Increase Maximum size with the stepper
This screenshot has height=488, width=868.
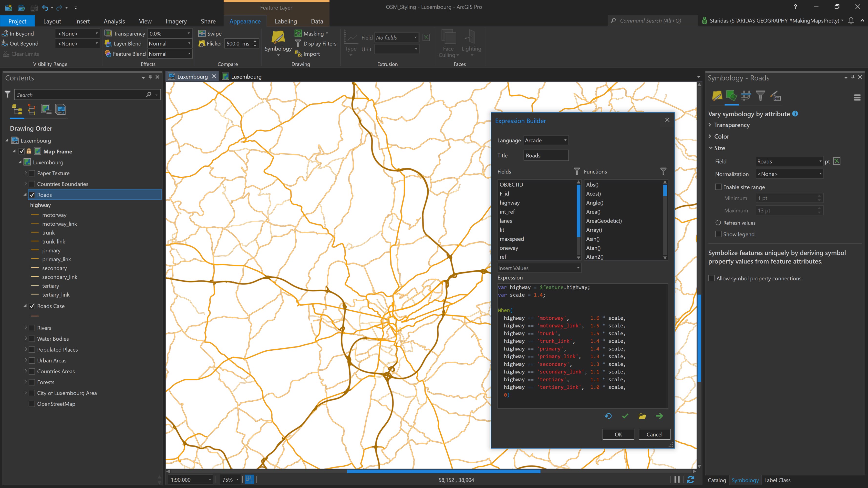point(819,208)
